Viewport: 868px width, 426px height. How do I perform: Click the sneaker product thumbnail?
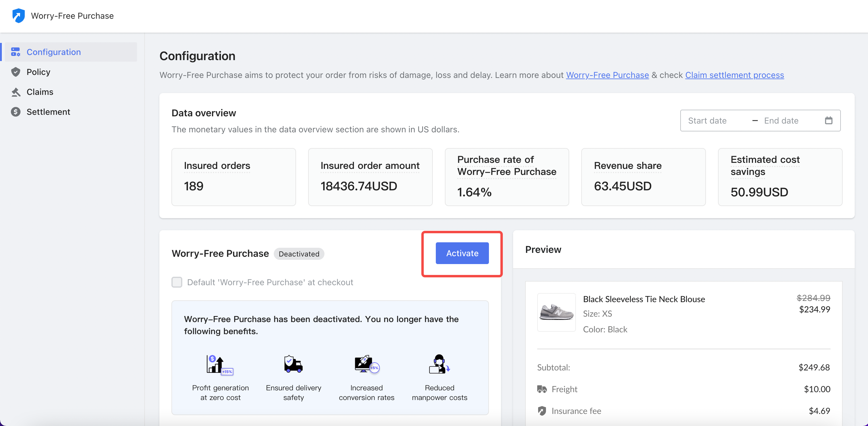pyautogui.click(x=556, y=312)
